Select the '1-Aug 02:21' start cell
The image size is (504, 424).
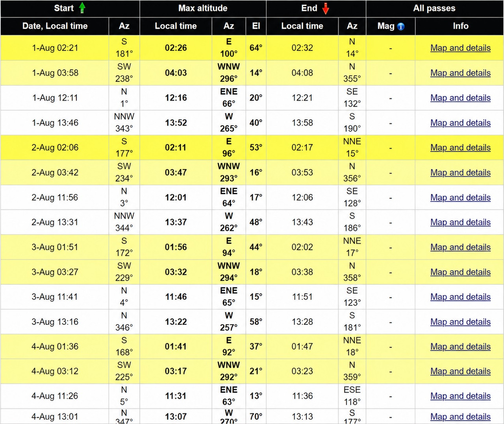[55, 48]
